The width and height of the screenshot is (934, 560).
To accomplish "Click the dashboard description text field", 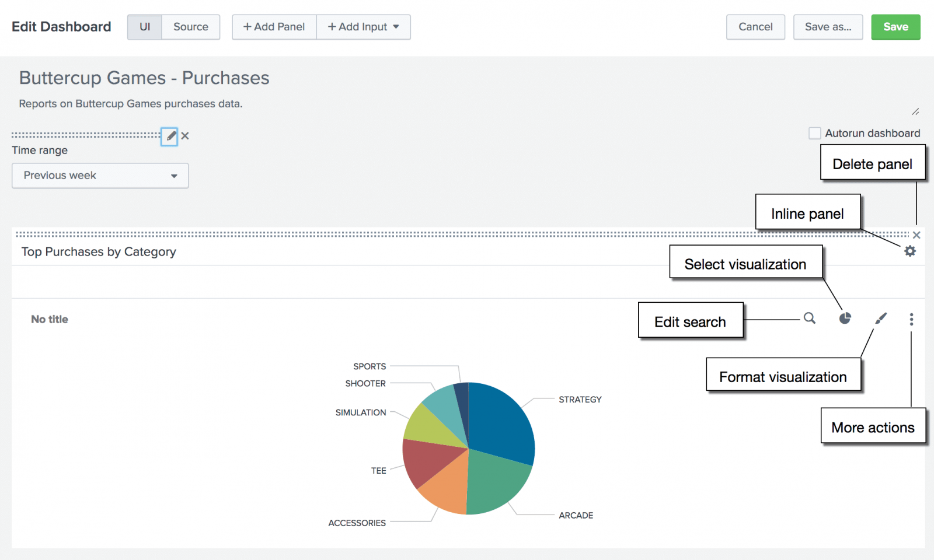I will tap(131, 104).
